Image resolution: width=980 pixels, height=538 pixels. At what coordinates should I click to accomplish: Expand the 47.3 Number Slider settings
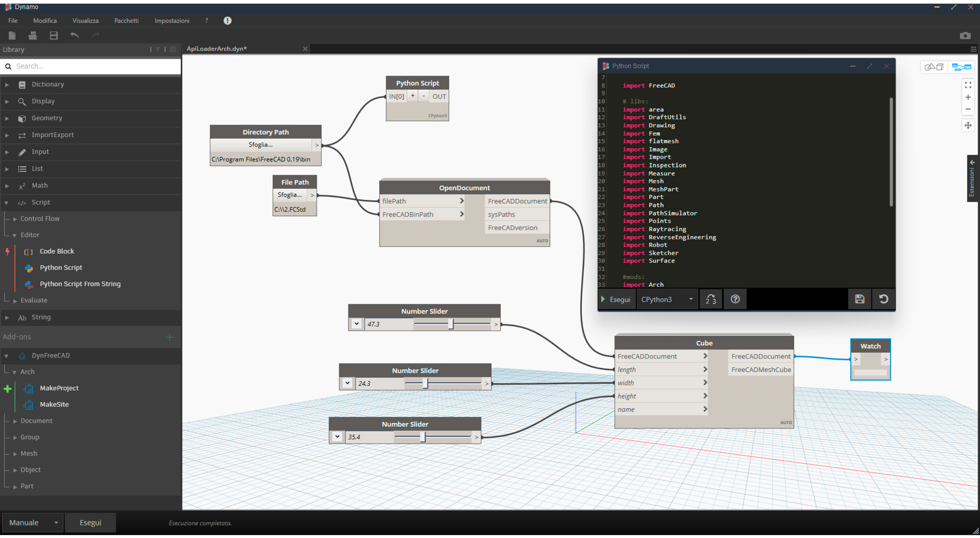click(x=356, y=324)
